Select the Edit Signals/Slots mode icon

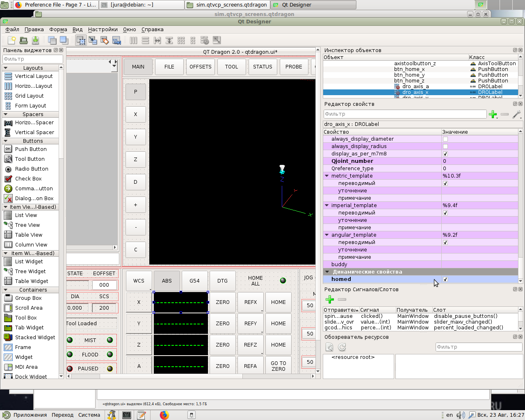point(93,40)
